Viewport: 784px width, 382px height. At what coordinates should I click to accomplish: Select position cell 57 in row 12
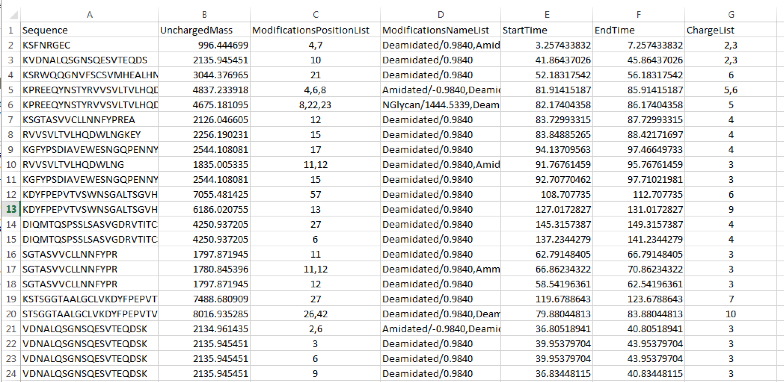[315, 194]
